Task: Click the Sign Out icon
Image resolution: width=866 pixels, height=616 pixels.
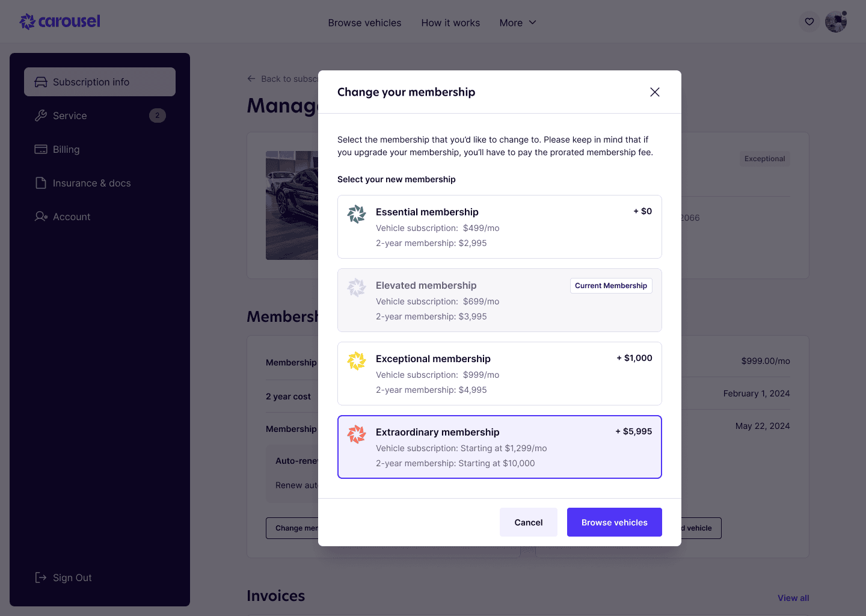Action: tap(41, 577)
